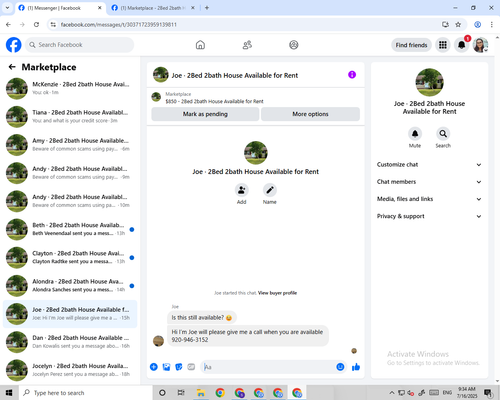Open the Facebook logo home link

(x=14, y=45)
